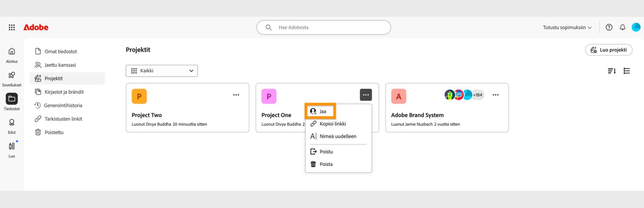The height and width of the screenshot is (208, 644).
Task: Open the apps grid launcher icon
Action: 12,27
